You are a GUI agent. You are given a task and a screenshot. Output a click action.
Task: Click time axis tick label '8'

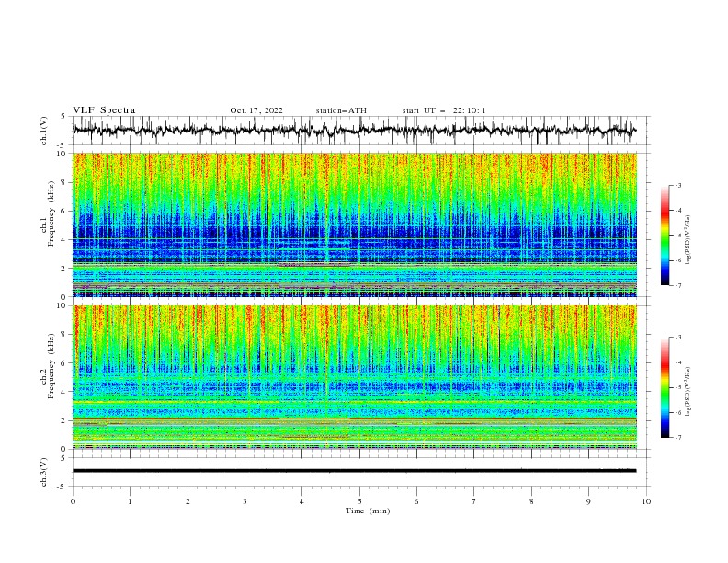[531, 501]
